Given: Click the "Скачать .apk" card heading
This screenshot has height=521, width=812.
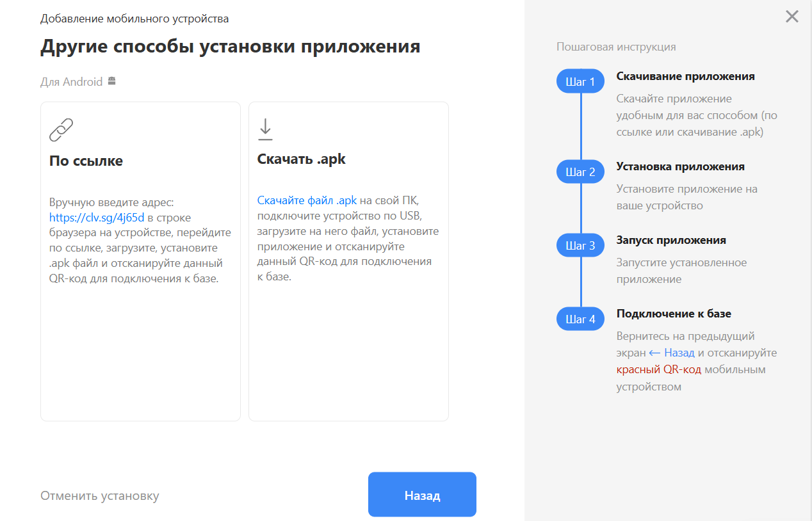Looking at the screenshot, I should pyautogui.click(x=302, y=159).
